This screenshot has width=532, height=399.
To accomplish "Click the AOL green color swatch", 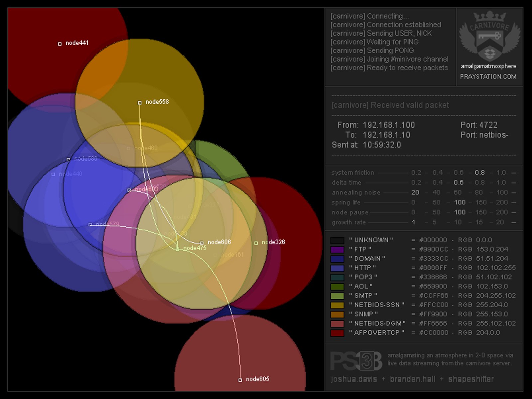I will pyautogui.click(x=337, y=287).
